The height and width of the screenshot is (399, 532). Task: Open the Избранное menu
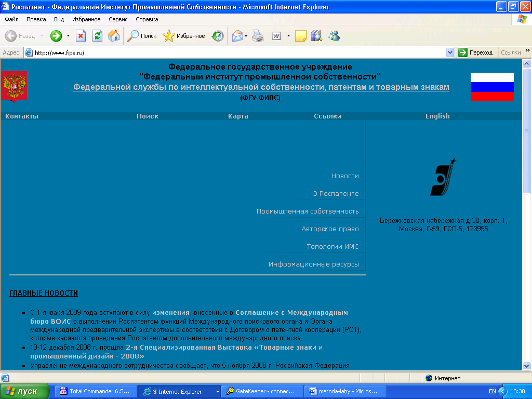pos(86,19)
